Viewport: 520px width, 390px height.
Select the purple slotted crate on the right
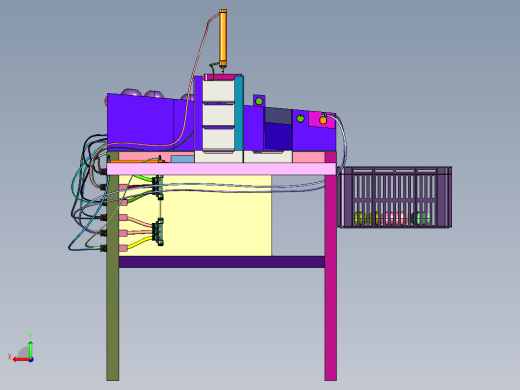[x=395, y=197]
